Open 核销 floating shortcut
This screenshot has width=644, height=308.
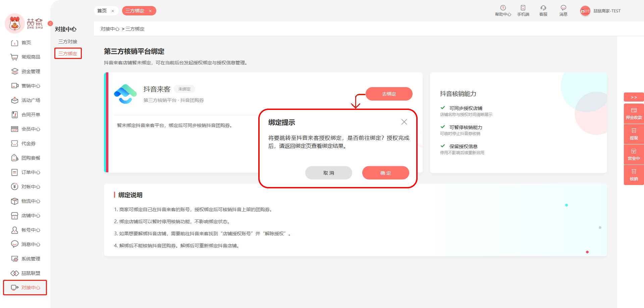(x=634, y=175)
